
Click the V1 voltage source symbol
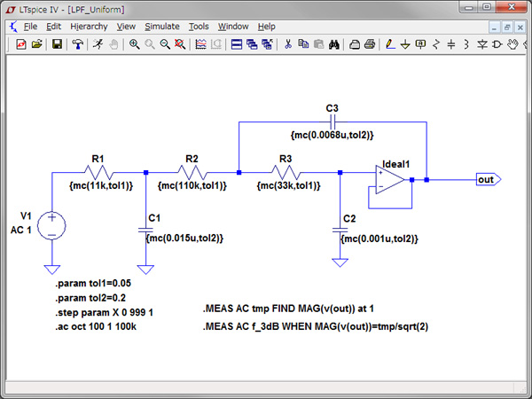(x=51, y=224)
